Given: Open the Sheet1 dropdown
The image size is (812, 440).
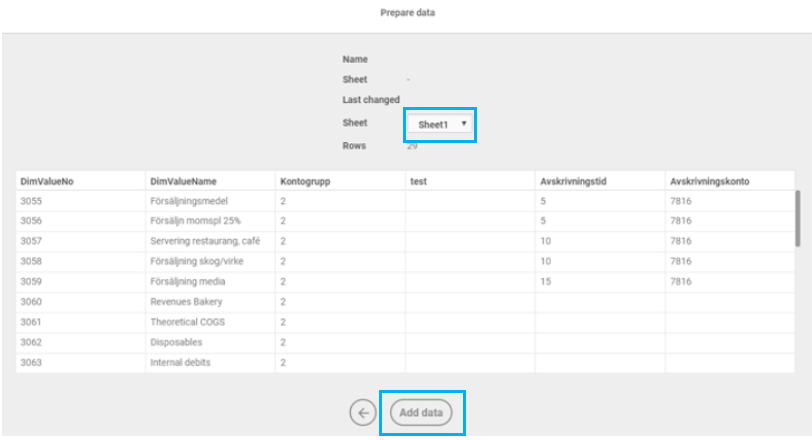Looking at the screenshot, I should click(441, 124).
